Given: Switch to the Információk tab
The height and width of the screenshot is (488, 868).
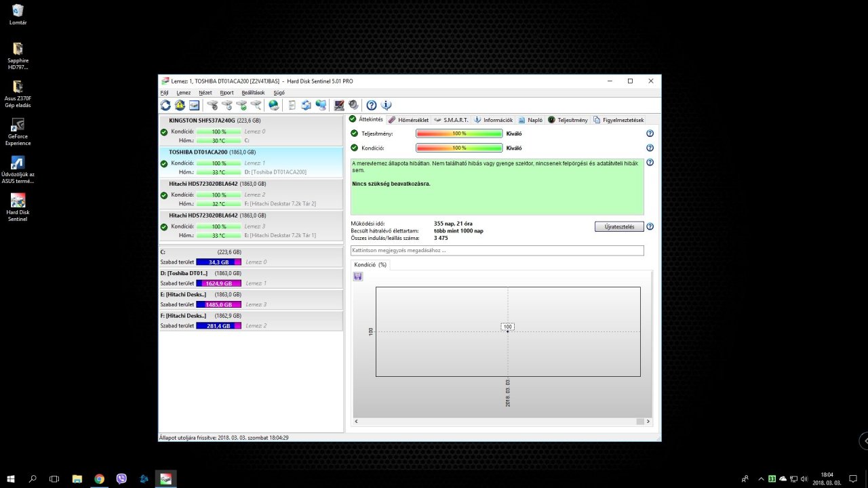Looking at the screenshot, I should pyautogui.click(x=493, y=120).
